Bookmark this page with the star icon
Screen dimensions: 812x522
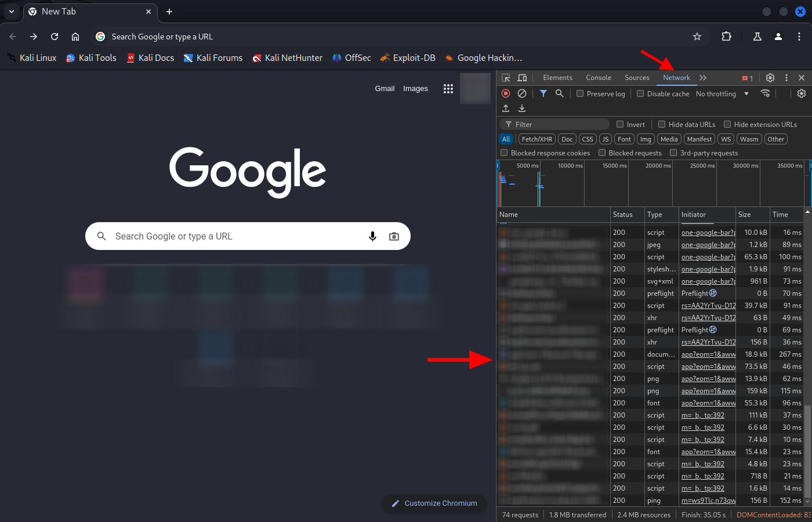697,37
